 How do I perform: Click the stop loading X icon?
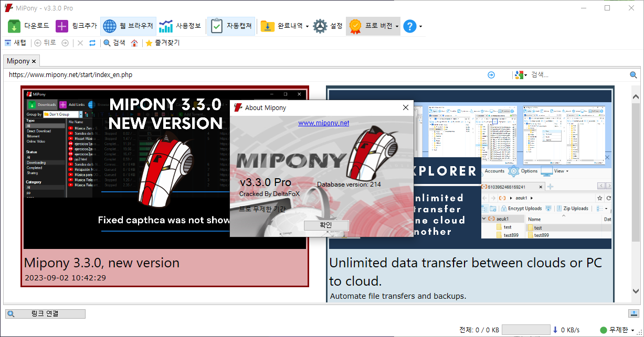[80, 43]
